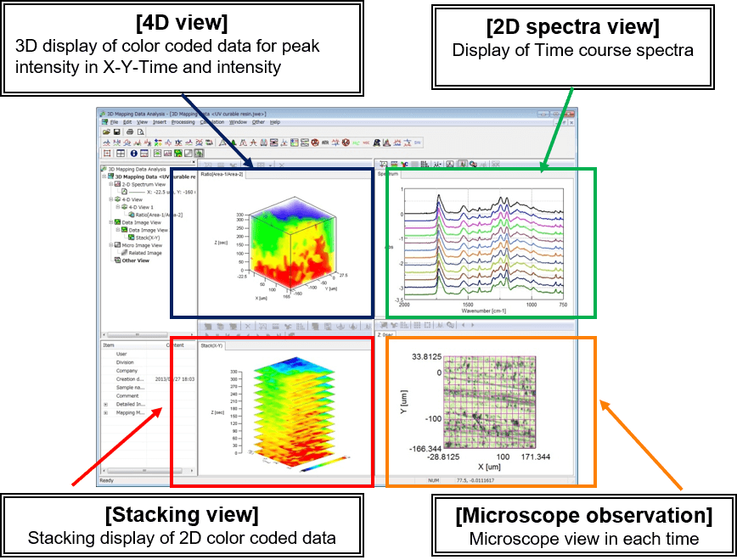737x560 pixels.
Task: Click the green map icon in third toolbar row
Action: pos(178,154)
